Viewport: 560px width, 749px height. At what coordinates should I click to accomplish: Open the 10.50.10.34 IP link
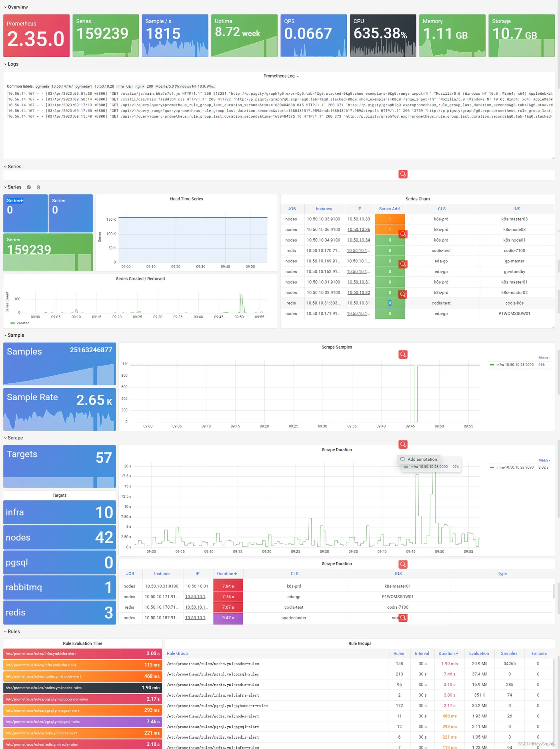point(358,240)
